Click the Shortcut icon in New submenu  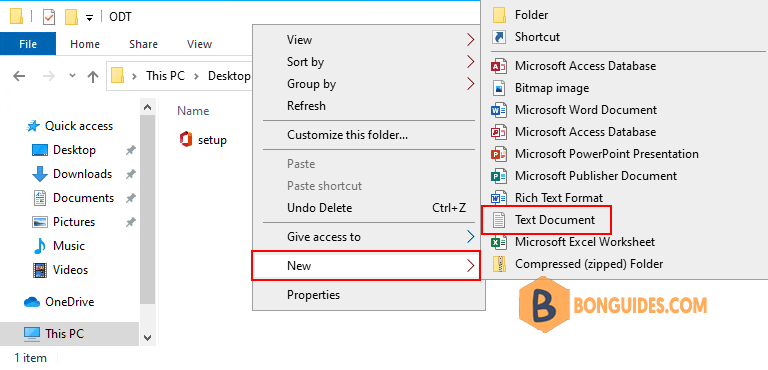pyautogui.click(x=498, y=37)
